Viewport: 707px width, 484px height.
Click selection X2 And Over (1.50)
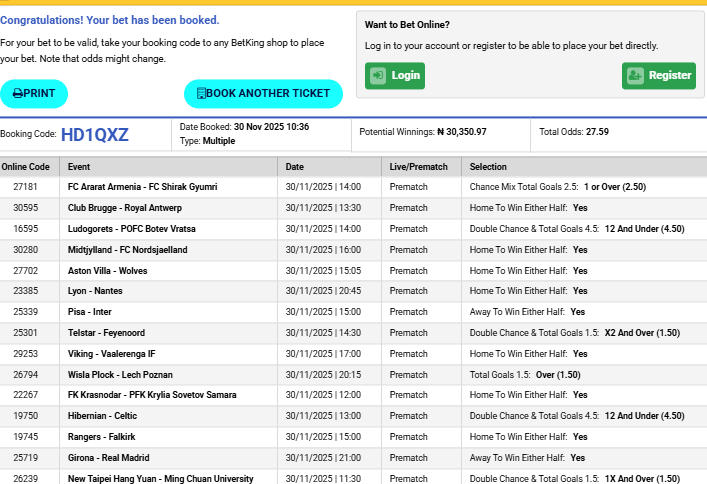point(642,333)
